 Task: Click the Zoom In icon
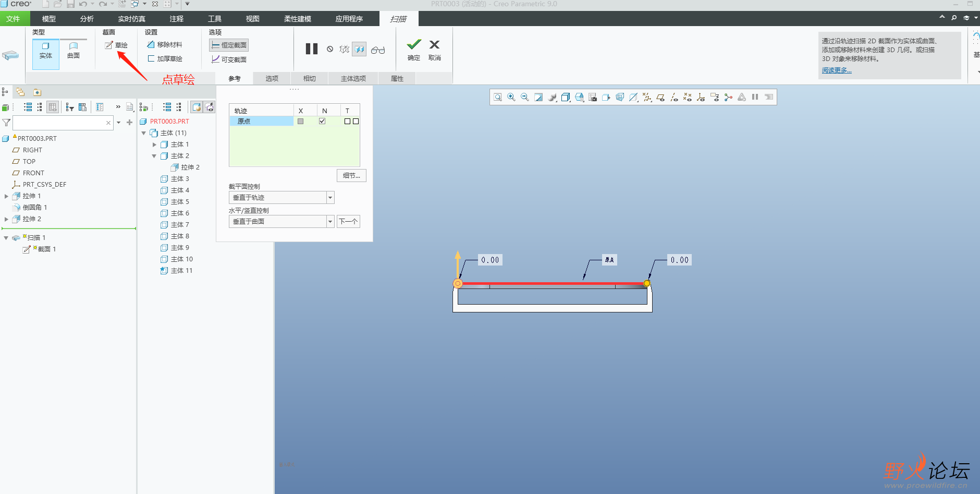[511, 97]
